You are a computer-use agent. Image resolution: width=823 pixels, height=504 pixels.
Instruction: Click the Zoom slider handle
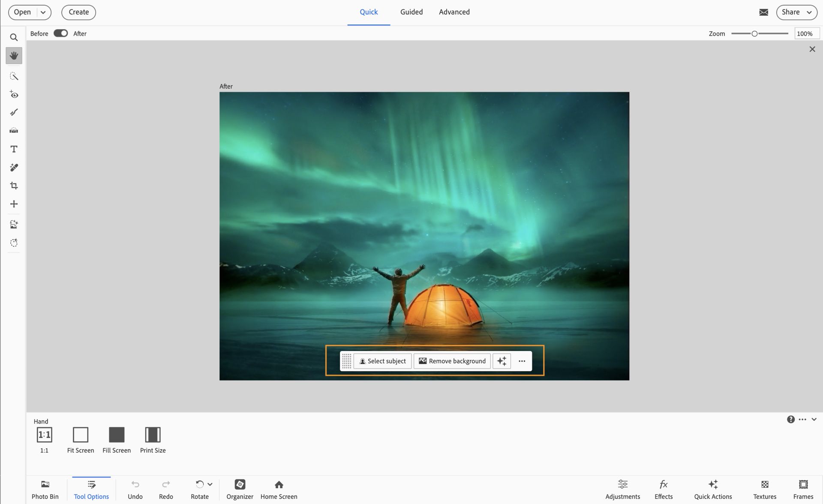[x=754, y=33]
